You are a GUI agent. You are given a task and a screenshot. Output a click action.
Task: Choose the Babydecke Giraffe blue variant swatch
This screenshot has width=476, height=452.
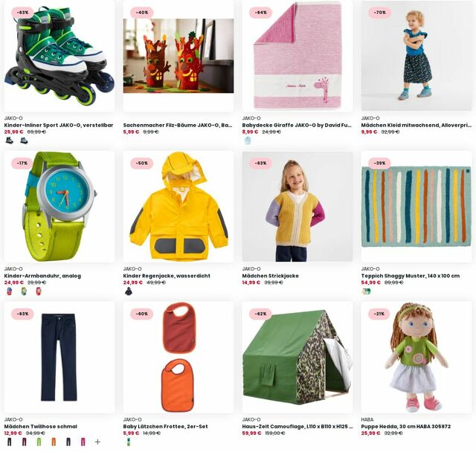[x=248, y=141]
